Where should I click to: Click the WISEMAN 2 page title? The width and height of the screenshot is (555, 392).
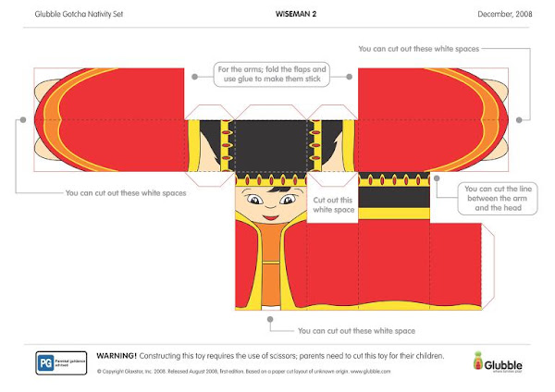[296, 14]
